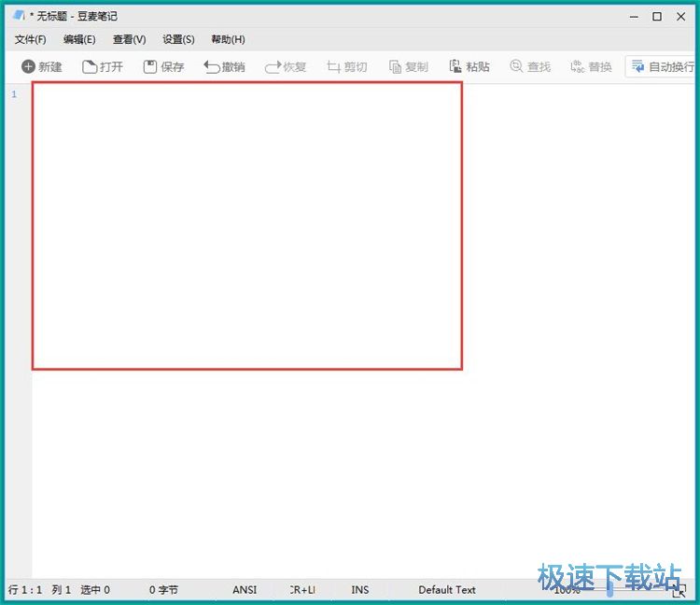Click the 复制 (Copy) icon
700x605 pixels.
pyautogui.click(x=408, y=67)
